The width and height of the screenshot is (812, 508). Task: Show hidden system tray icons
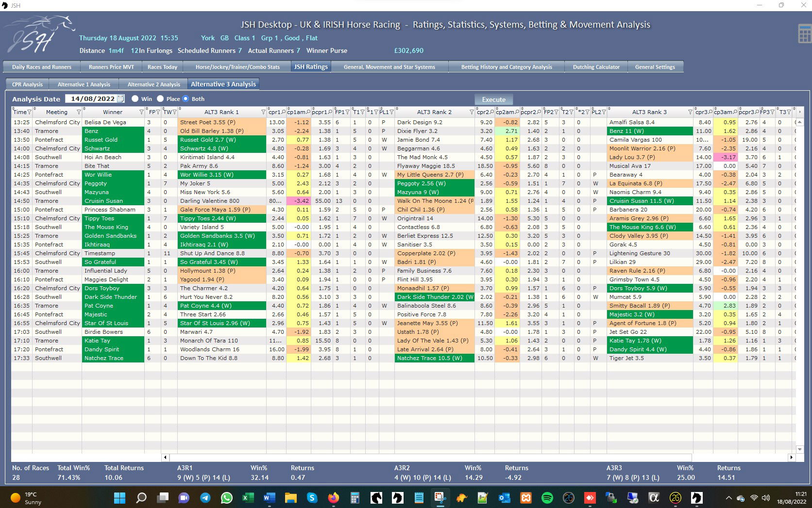[728, 498]
